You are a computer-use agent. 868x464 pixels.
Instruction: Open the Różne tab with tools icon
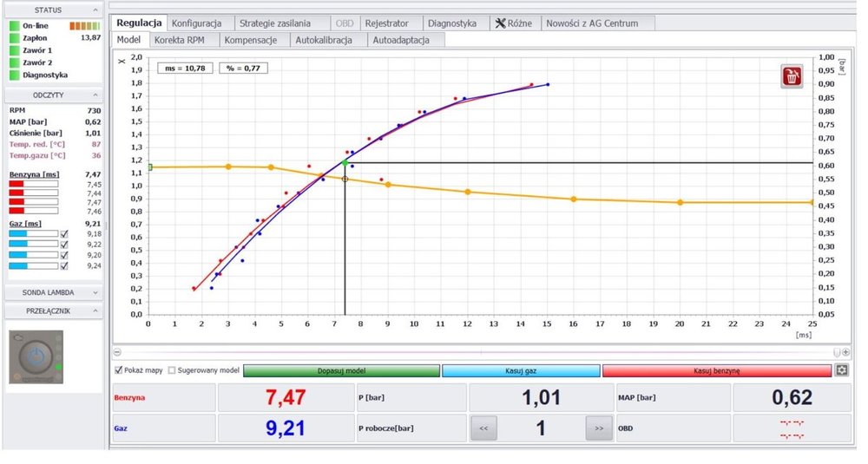(x=513, y=23)
